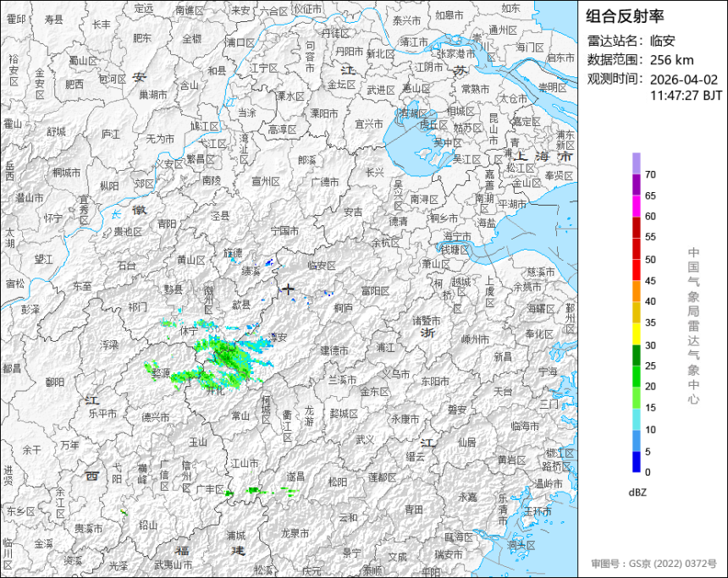Screen dimensions: 728x578
Task: Click the 兰溪市 map label
Action: (x=342, y=380)
